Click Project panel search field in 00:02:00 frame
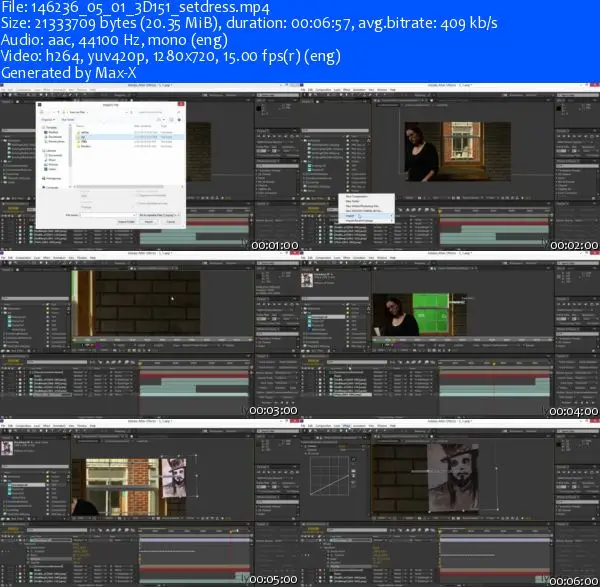The height and width of the screenshot is (587, 600). click(336, 130)
